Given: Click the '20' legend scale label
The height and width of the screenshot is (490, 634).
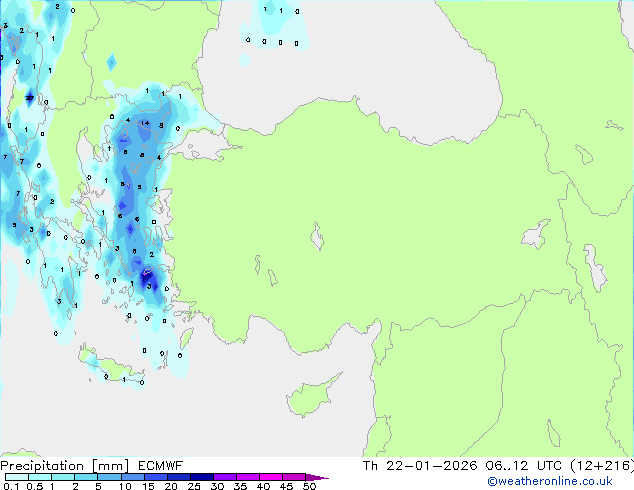Looking at the screenshot, I should pyautogui.click(x=171, y=486).
